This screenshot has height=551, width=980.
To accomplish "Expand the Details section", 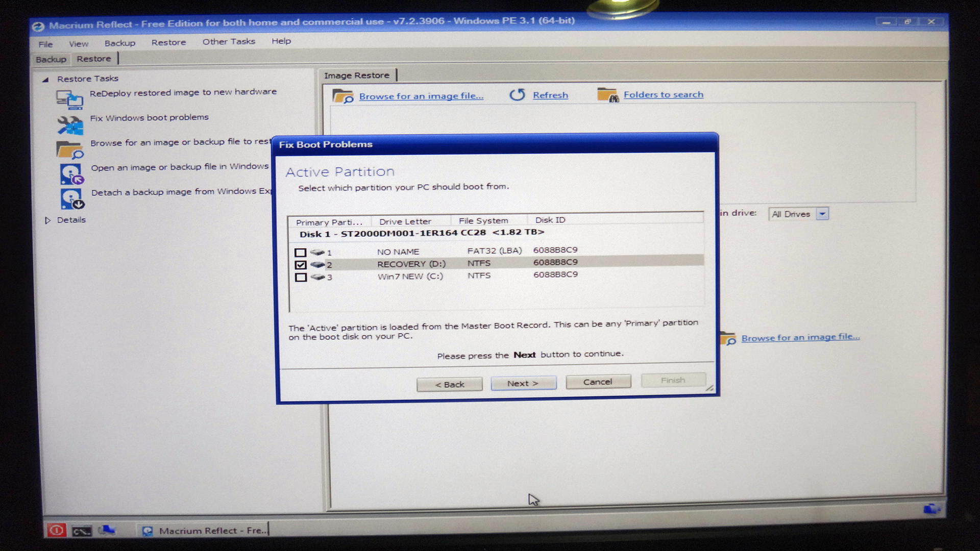I will coord(47,220).
